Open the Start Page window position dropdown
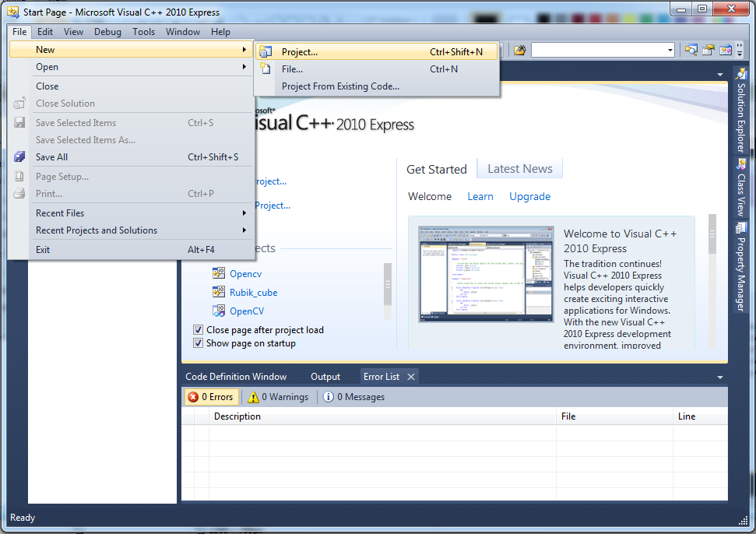The height and width of the screenshot is (534, 756). point(720,75)
